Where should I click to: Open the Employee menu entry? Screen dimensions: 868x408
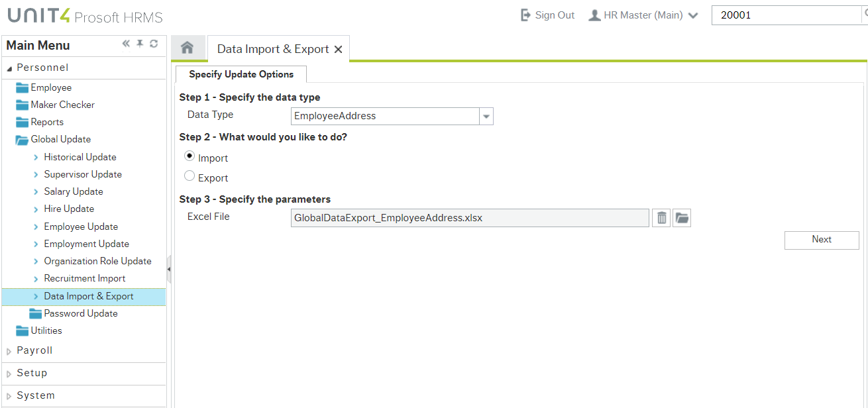[51, 87]
